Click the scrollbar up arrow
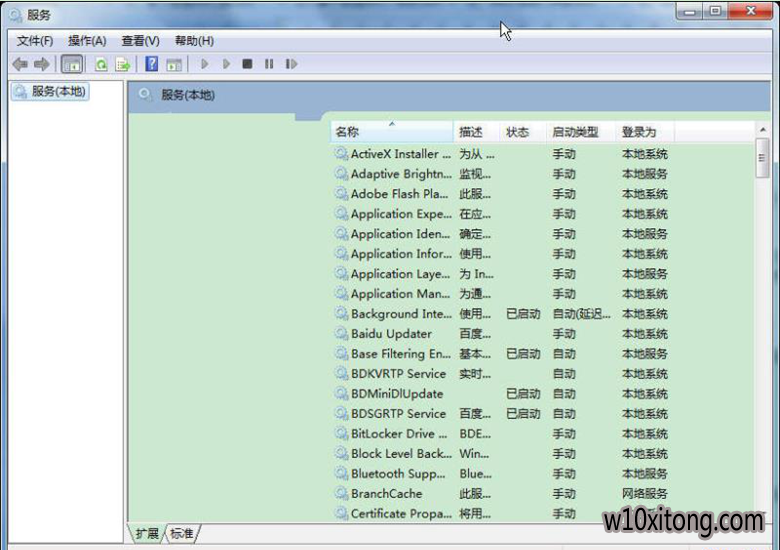 tap(763, 130)
